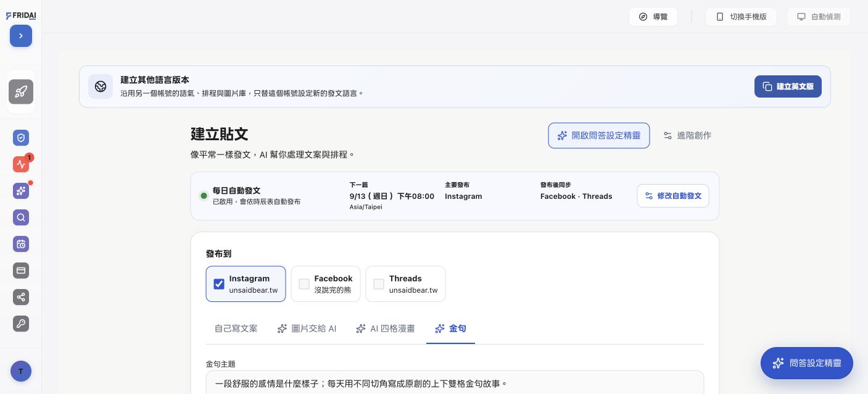This screenshot has height=394, width=868.
Task: Check the Threads unsaidbear.tw checkbox
Action: [x=379, y=284]
